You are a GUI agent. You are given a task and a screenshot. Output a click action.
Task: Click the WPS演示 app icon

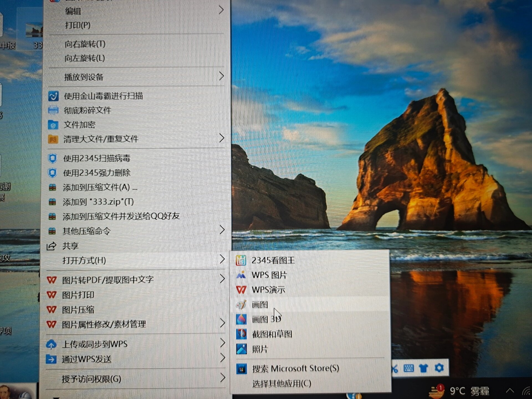point(241,290)
